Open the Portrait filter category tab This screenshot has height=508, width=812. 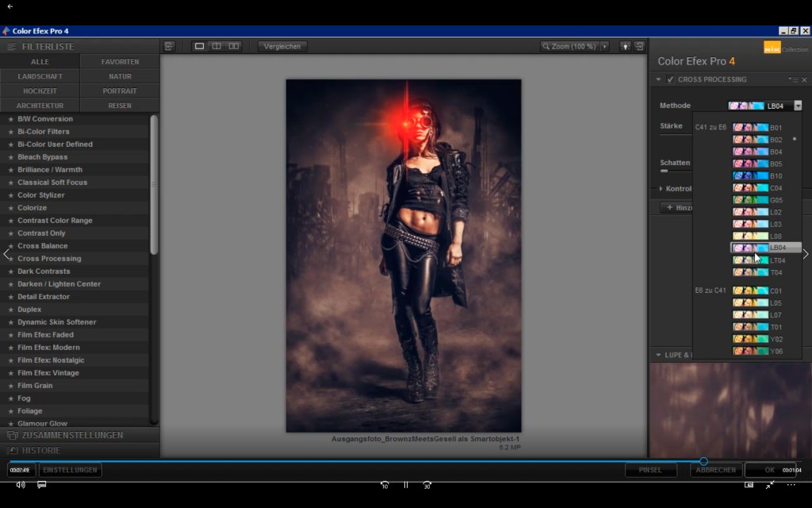tap(119, 90)
